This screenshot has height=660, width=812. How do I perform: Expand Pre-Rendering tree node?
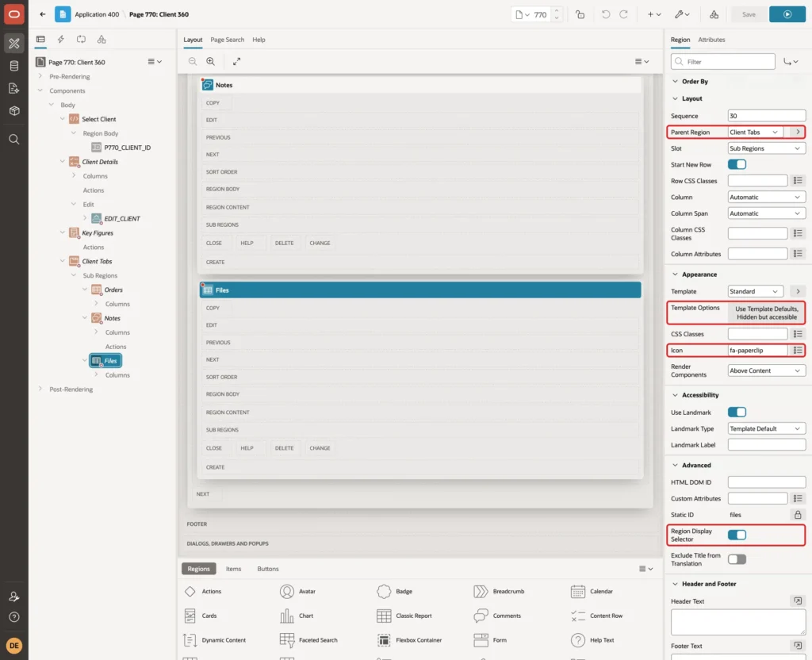pos(40,76)
